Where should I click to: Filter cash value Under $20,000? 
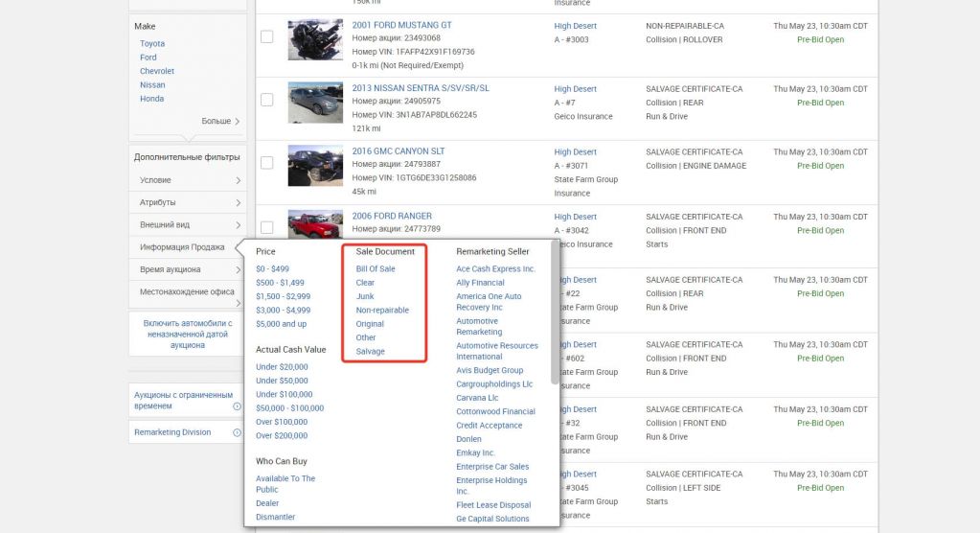coord(282,367)
